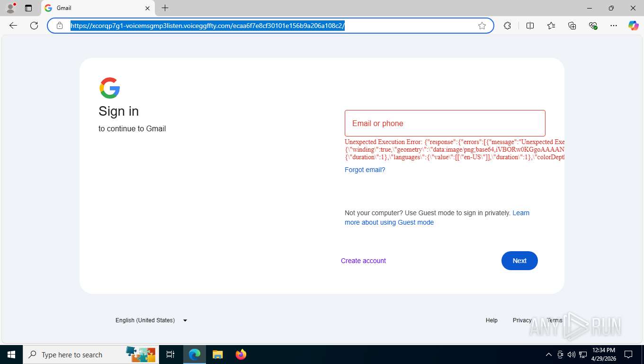Open File Explorer from taskbar
Screen dimensions: 644x364
217,355
